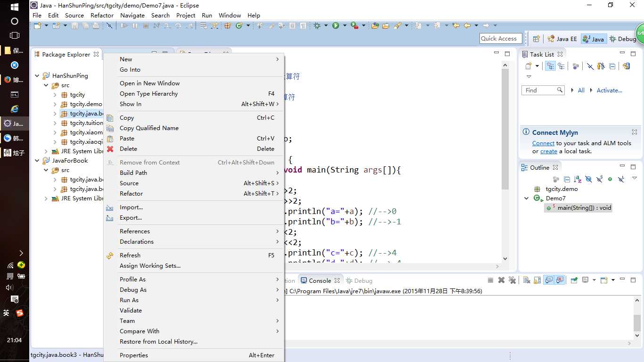Click the Synchronize Changed icon in Task List
644x362 pixels.
pyautogui.click(x=627, y=66)
